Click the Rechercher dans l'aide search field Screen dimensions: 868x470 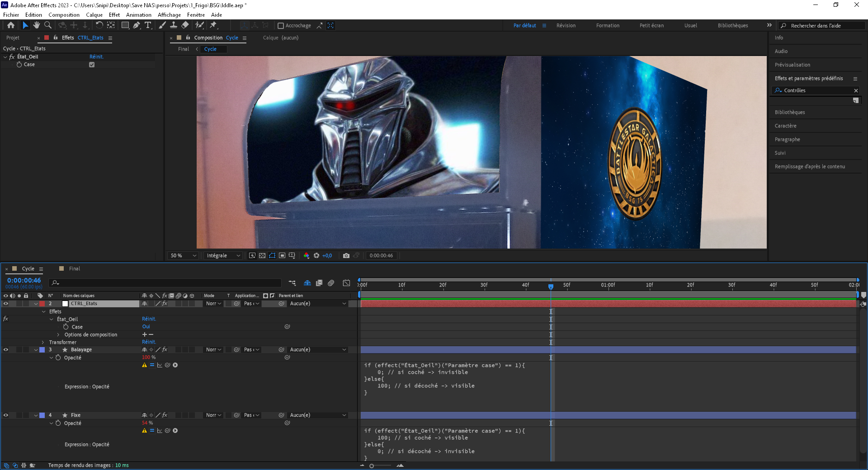click(x=822, y=26)
